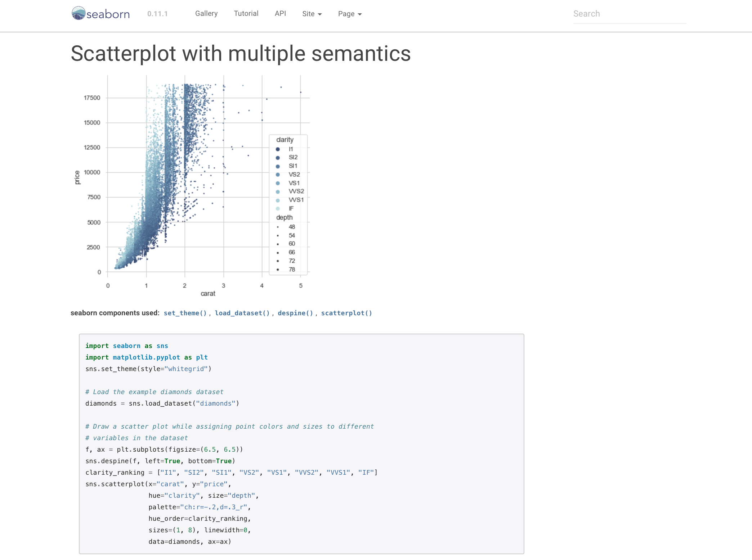The image size is (752, 560).
Task: Click the depth 78 size marker
Action: point(278,270)
